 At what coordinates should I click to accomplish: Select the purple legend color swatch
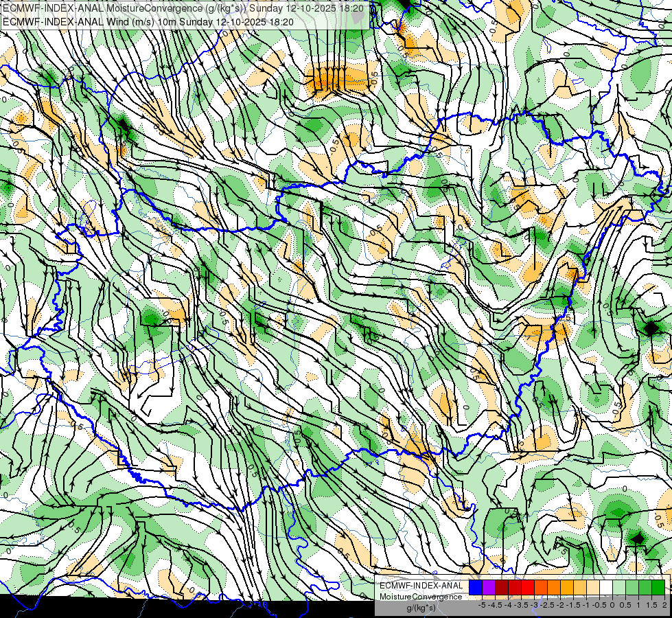coord(489,587)
